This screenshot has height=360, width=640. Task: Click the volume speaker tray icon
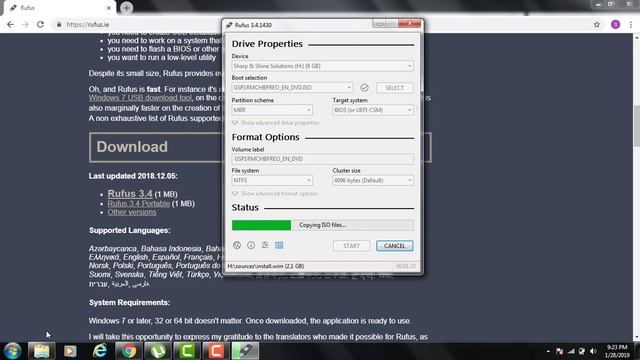tap(593, 351)
